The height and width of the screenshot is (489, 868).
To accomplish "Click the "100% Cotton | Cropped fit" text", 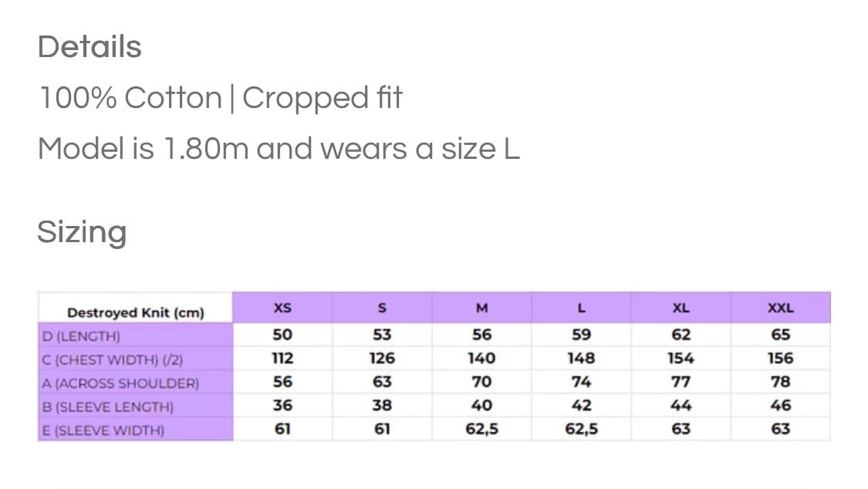I will click(x=221, y=98).
